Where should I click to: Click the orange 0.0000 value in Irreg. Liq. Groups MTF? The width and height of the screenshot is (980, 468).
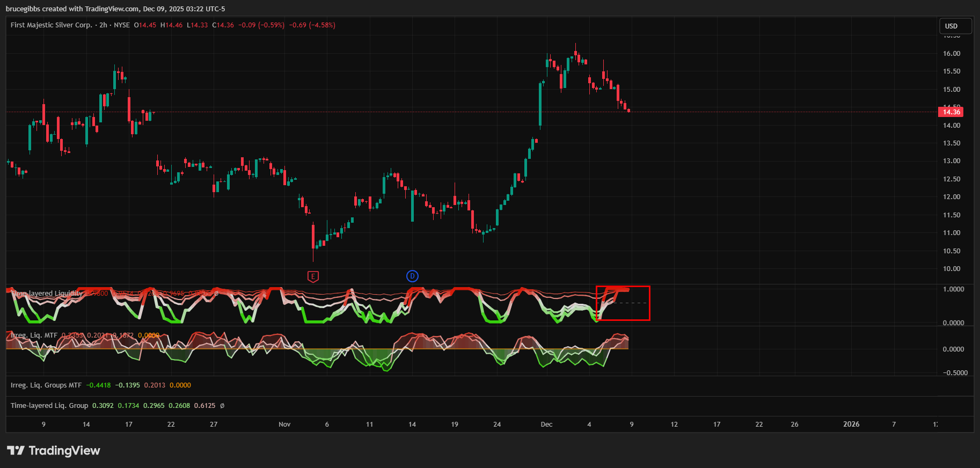click(180, 385)
